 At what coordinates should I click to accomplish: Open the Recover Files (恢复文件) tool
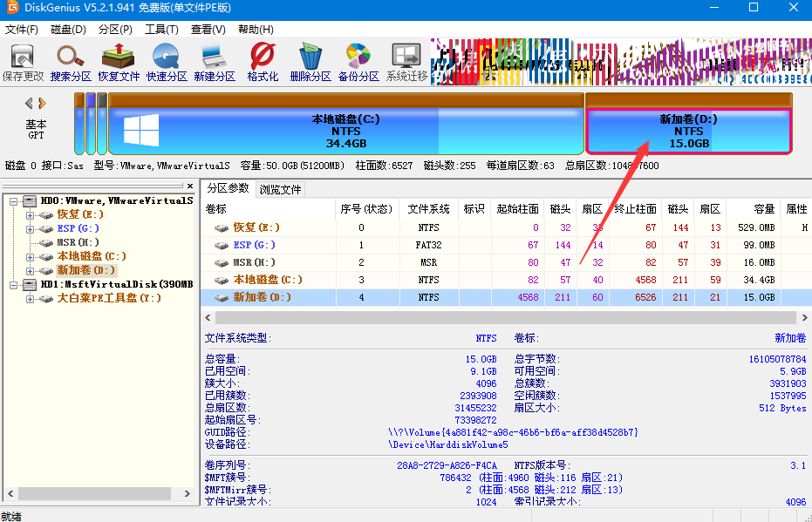tap(119, 61)
